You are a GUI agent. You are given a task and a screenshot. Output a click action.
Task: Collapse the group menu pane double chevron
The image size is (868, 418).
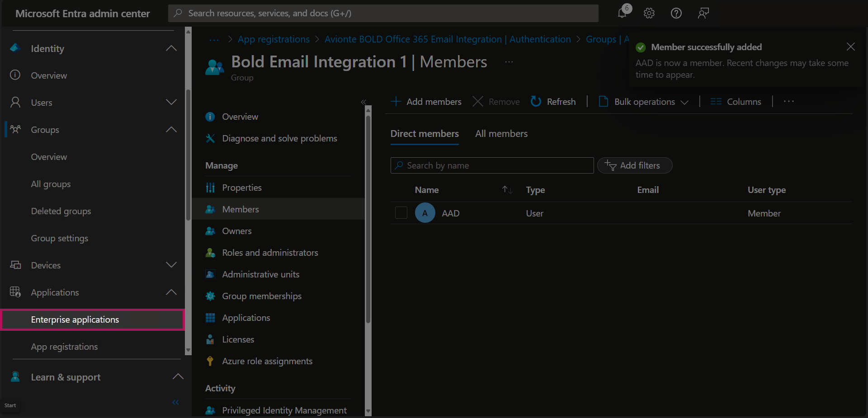click(363, 102)
